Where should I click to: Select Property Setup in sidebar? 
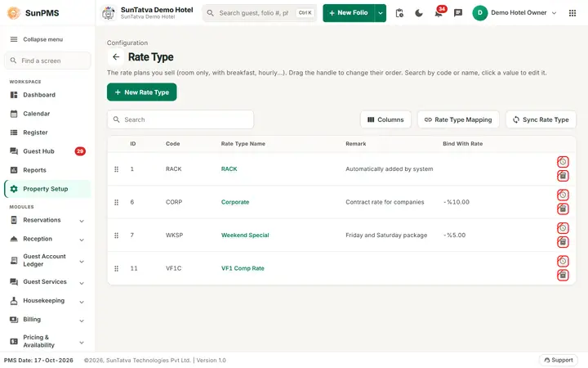(47, 189)
